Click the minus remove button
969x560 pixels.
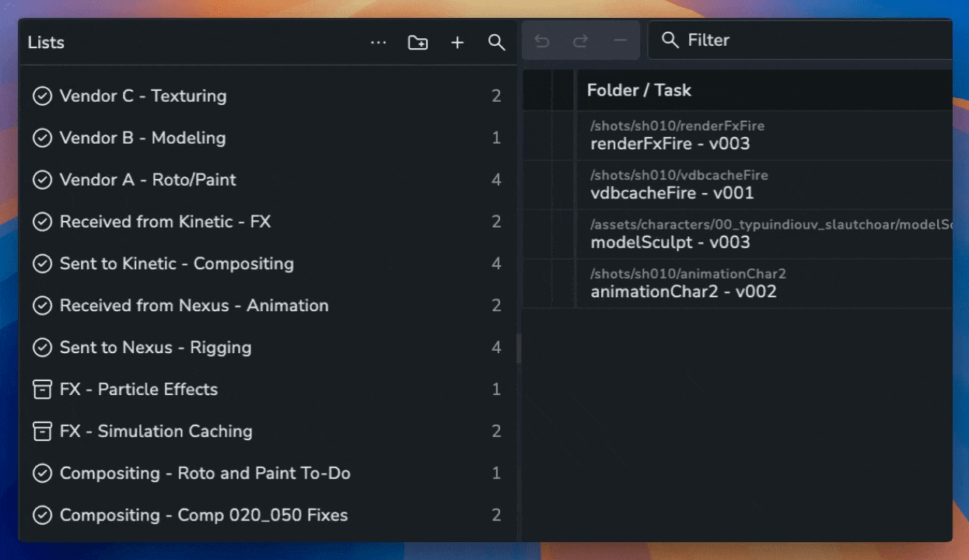[x=620, y=41]
